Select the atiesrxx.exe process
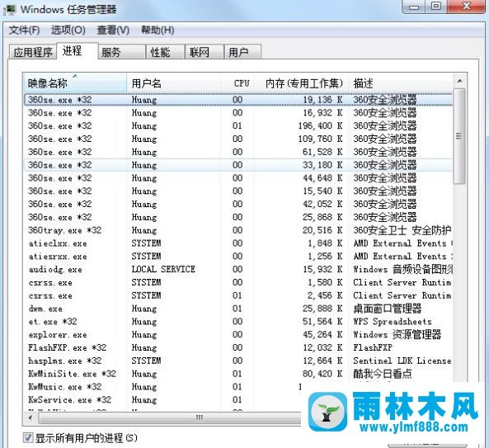 pos(238,257)
